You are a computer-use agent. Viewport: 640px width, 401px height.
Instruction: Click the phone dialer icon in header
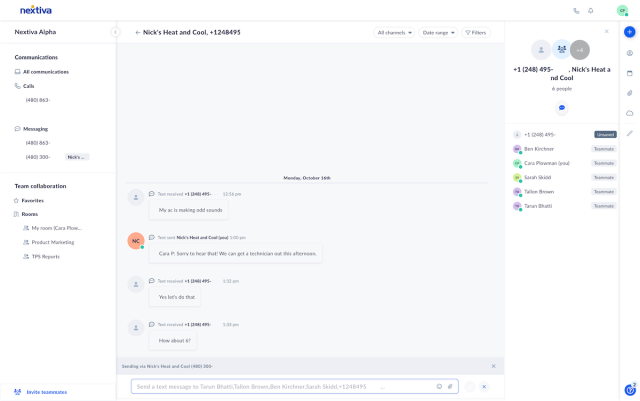point(576,11)
